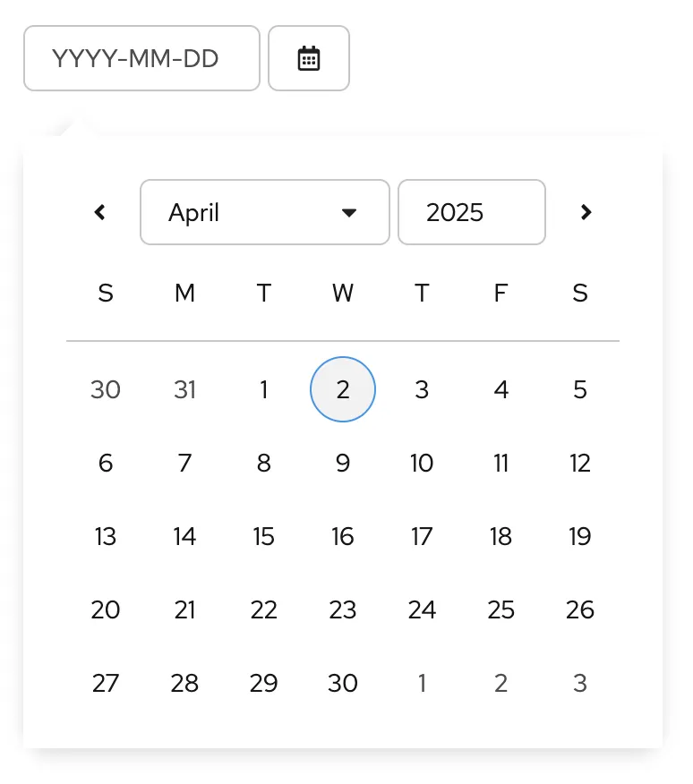Image resolution: width=693 pixels, height=784 pixels.
Task: Go to the next month arrow
Action: [x=586, y=212]
